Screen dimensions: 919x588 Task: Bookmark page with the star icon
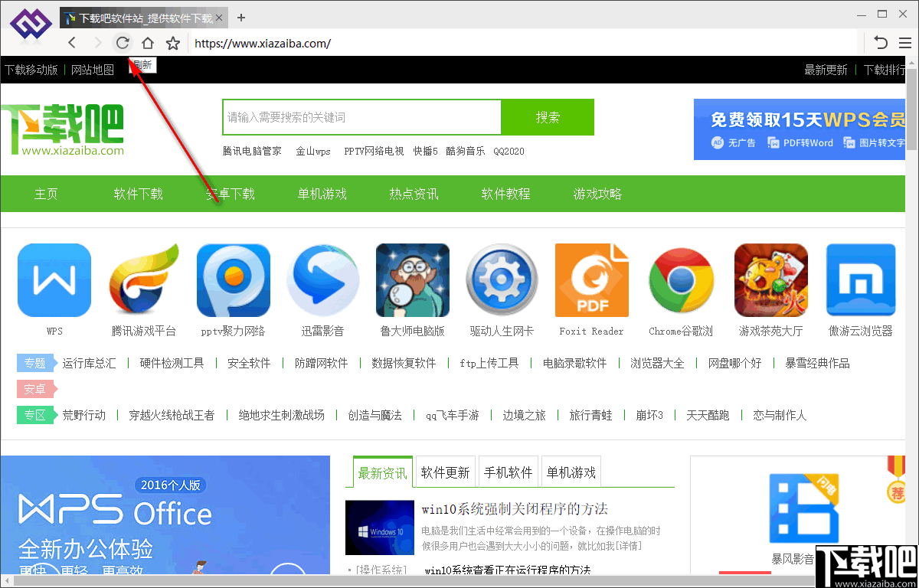[173, 44]
